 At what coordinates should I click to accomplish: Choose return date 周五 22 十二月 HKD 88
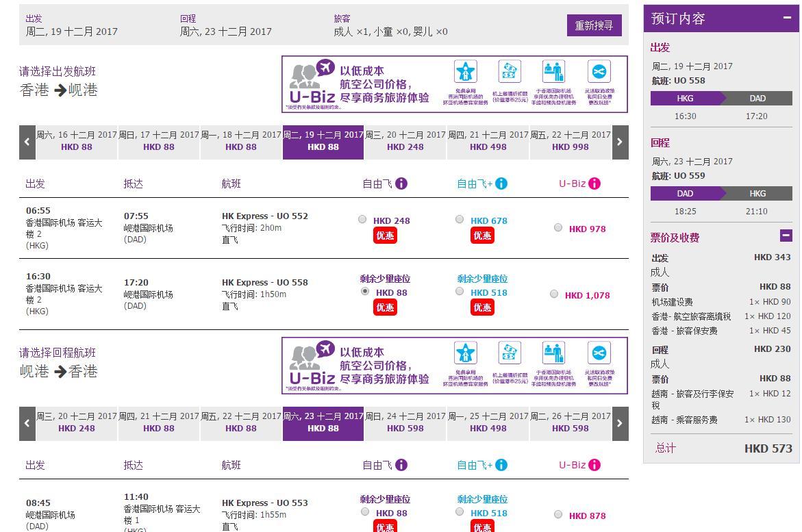pyautogui.click(x=241, y=424)
